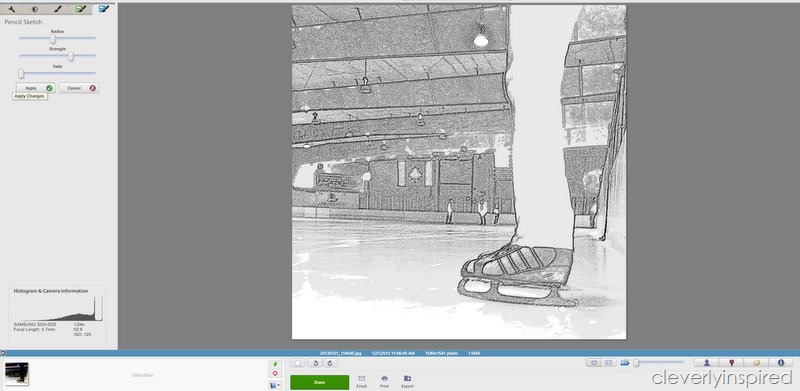Image resolution: width=800 pixels, height=391 pixels.
Task: Rotate photo counter-clockwise
Action: coord(316,363)
